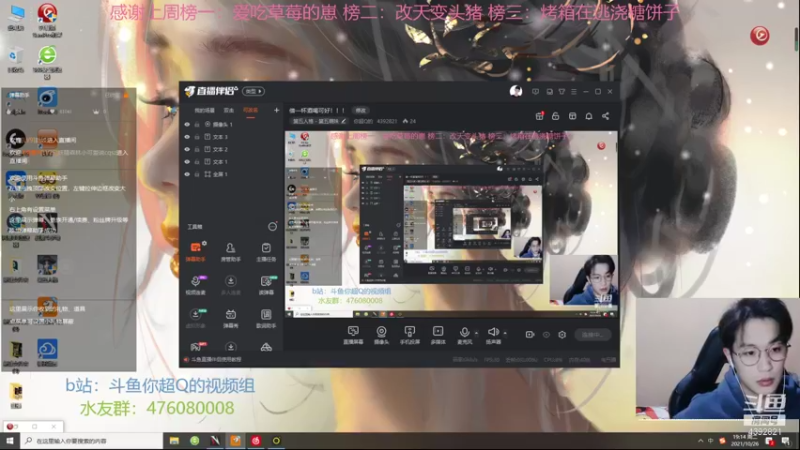800x450 pixels.
Task: Open File Explorer from taskbar
Action: [x=174, y=441]
